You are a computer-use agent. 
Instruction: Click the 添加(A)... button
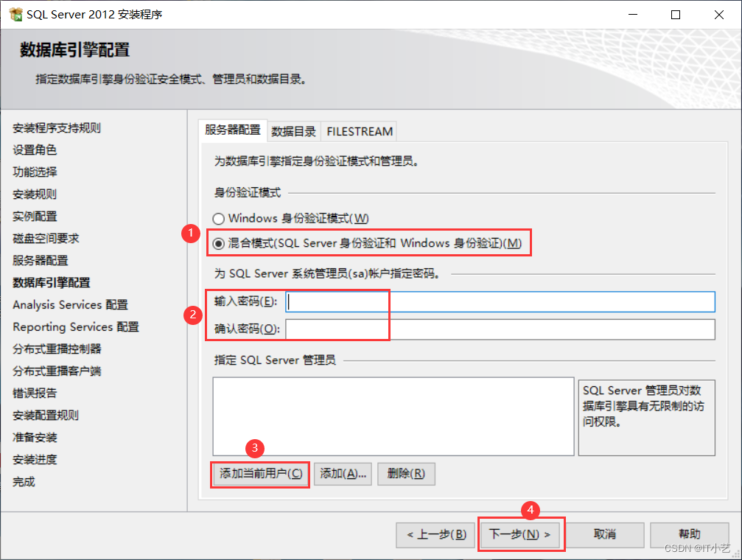click(x=343, y=474)
